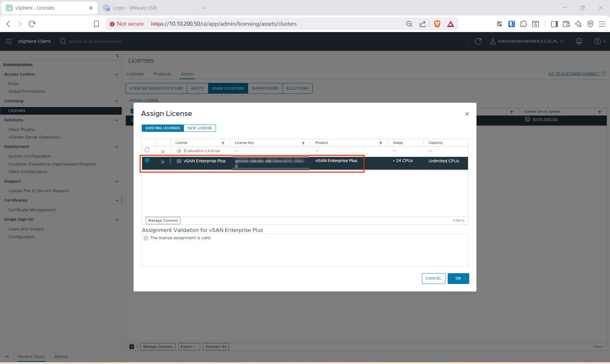The width and height of the screenshot is (610, 364).
Task: Collapse the Single Sign On section
Action: coord(117,219)
